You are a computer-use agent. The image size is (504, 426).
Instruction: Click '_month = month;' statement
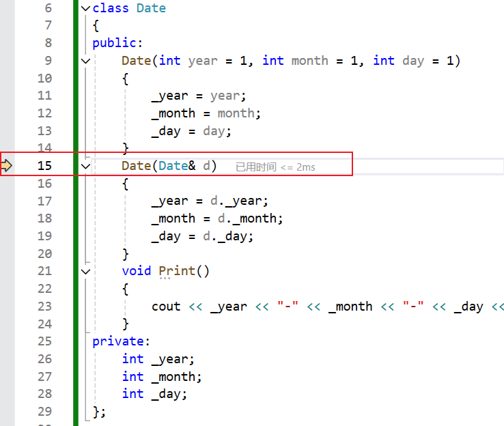tap(206, 113)
